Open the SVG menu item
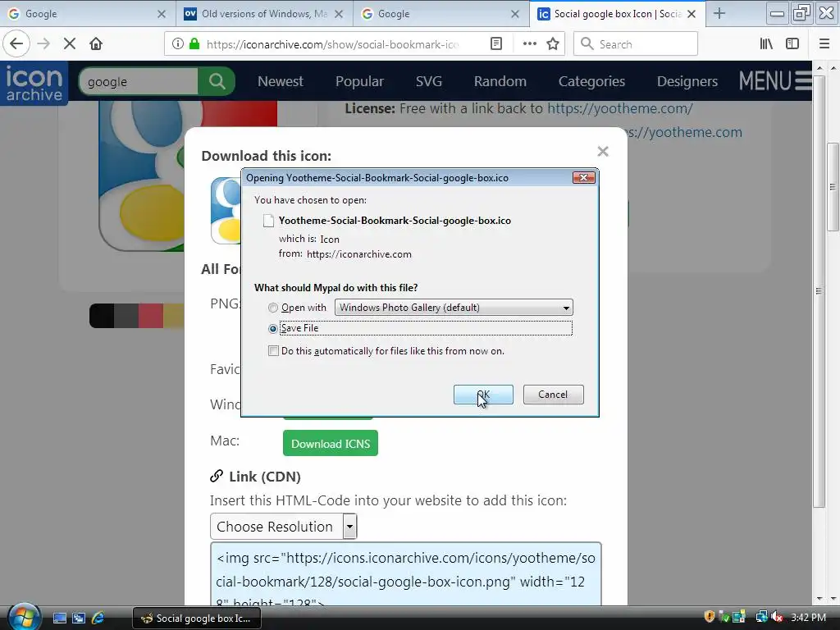The image size is (840, 630). tap(428, 81)
